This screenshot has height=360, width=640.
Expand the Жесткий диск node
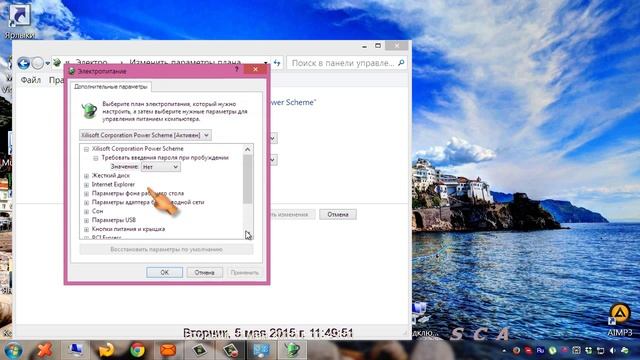86,176
